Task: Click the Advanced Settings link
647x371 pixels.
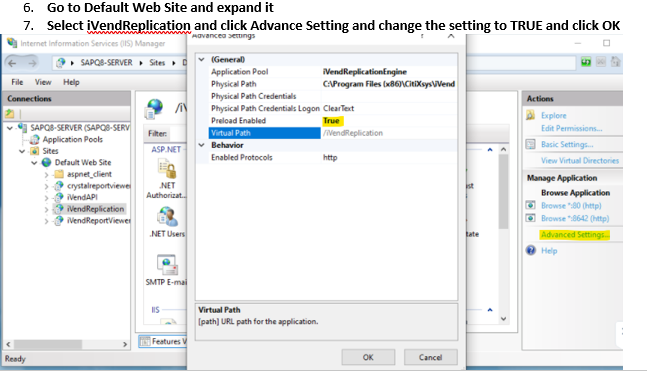Action: coord(574,235)
